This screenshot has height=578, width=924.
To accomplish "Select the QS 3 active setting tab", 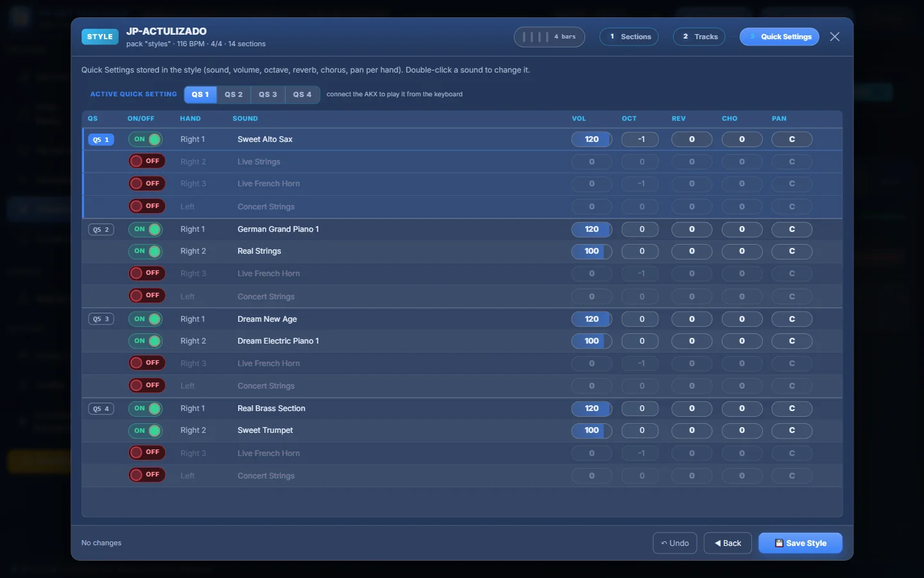I will [268, 94].
